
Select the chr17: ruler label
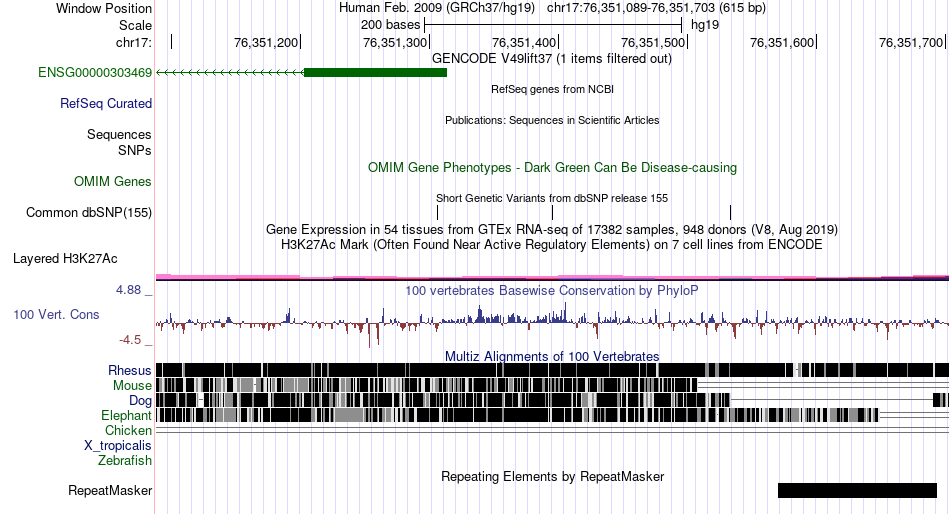(134, 42)
